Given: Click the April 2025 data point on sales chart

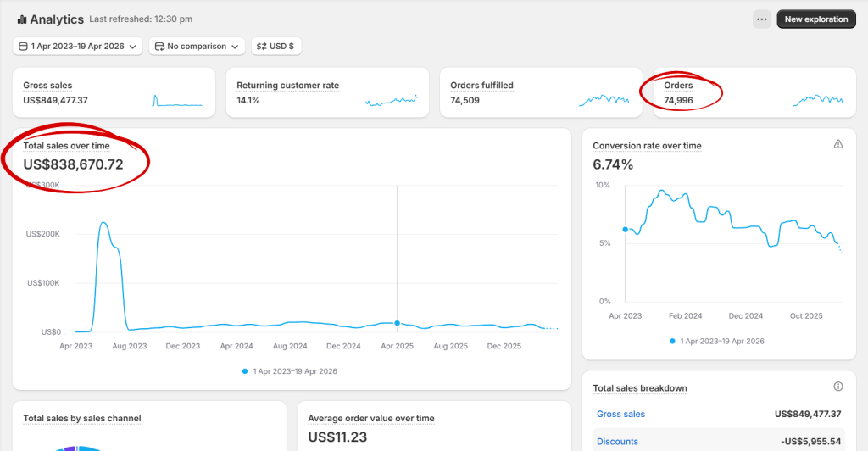Looking at the screenshot, I should tap(397, 323).
